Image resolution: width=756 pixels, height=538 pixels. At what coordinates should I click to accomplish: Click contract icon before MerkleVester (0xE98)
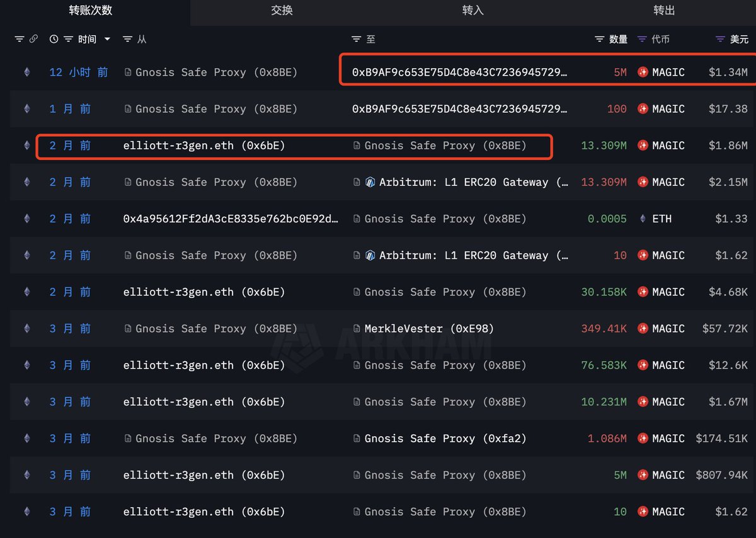[357, 328]
